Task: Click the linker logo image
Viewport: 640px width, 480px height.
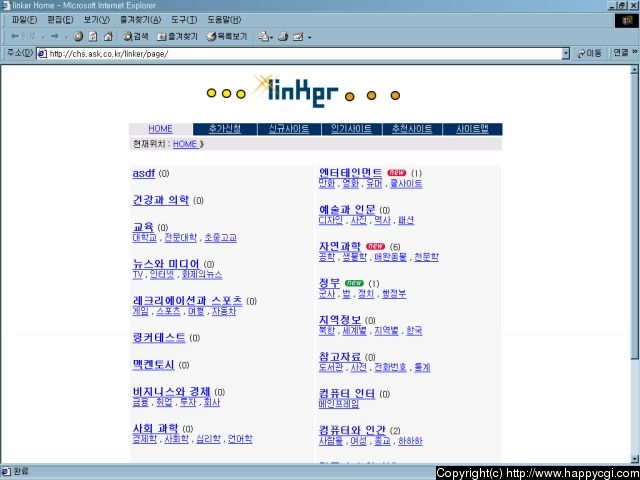Action: click(x=304, y=91)
